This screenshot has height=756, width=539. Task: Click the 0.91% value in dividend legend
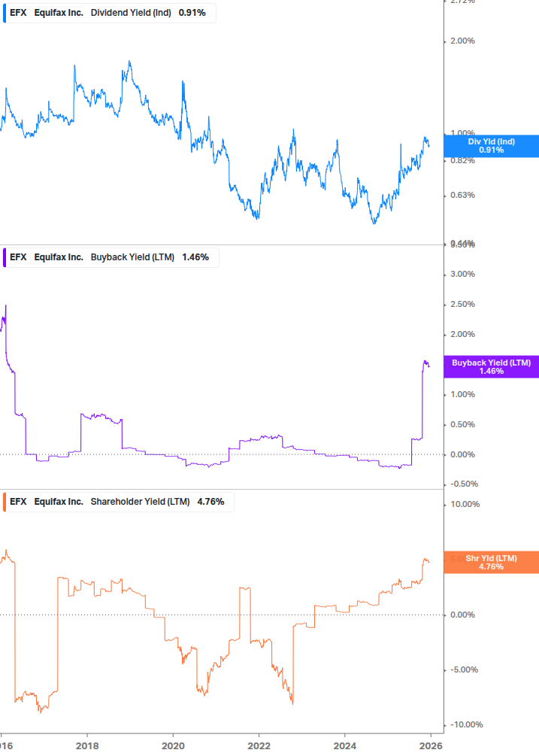[x=192, y=13]
